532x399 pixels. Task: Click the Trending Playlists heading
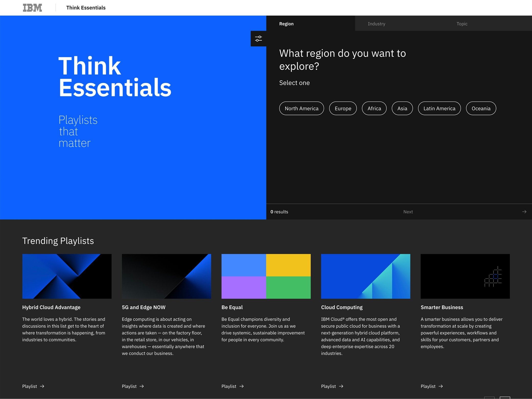(x=58, y=241)
